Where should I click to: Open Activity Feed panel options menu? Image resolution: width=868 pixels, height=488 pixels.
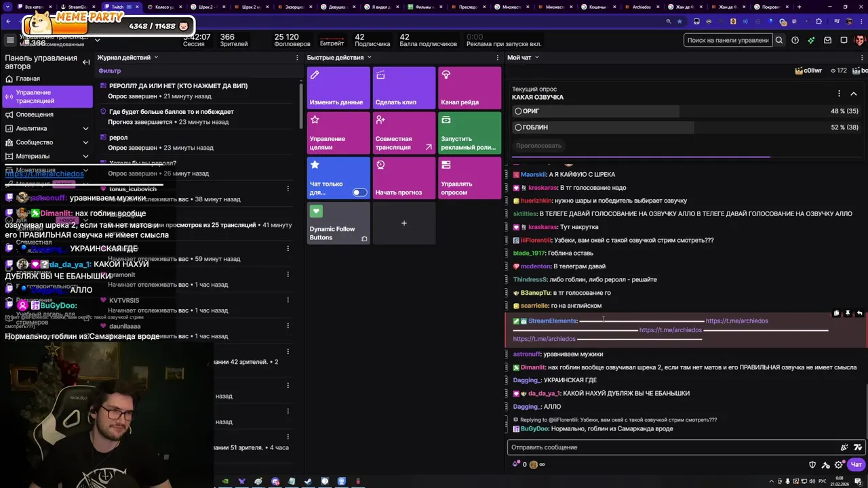click(x=296, y=58)
